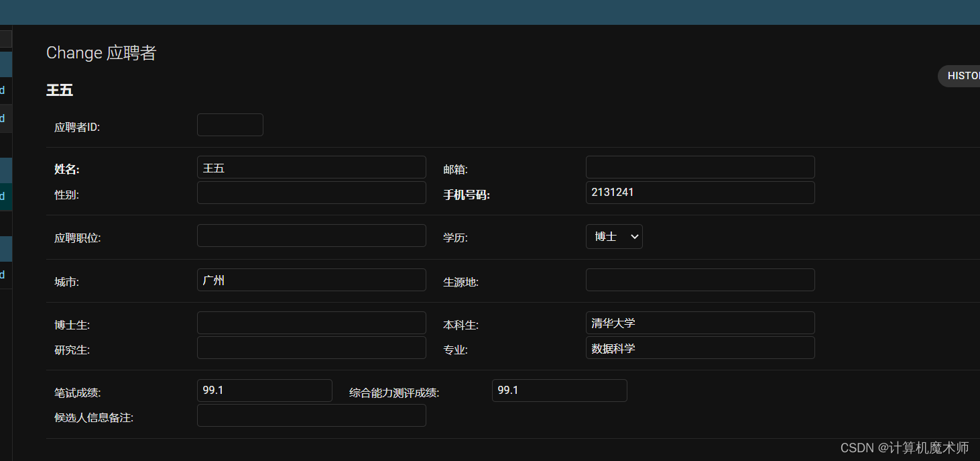980x461 pixels.
Task: Click the 研究生 input field
Action: pyautogui.click(x=312, y=348)
